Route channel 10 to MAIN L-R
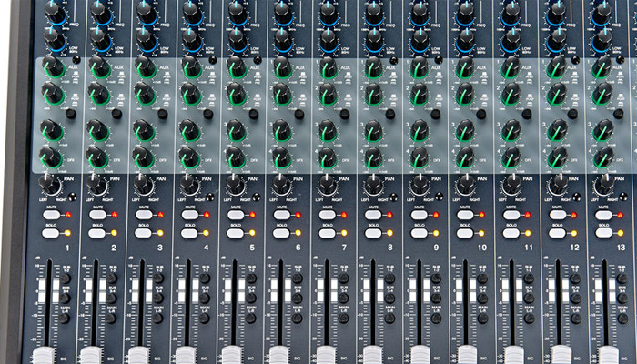 [x=482, y=318]
